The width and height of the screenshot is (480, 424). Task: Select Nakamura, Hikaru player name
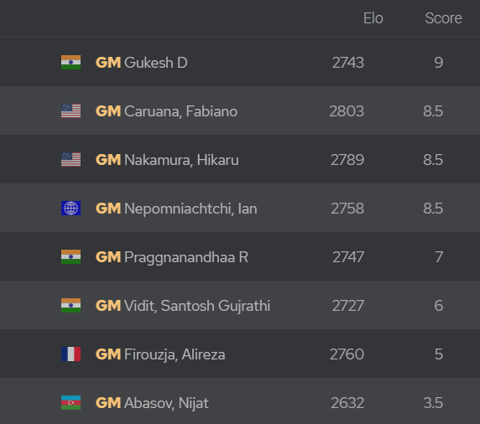(181, 160)
